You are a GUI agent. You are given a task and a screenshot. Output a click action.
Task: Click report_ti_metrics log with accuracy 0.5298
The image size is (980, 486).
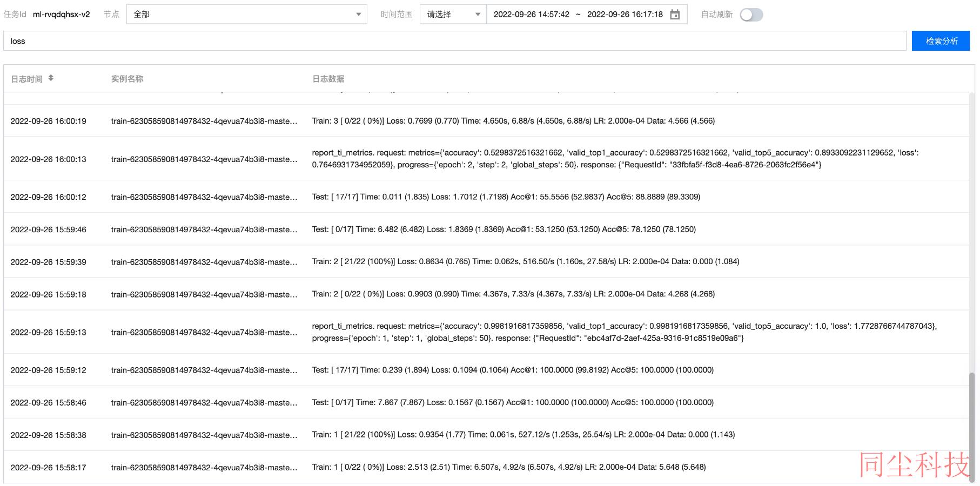tap(615, 159)
